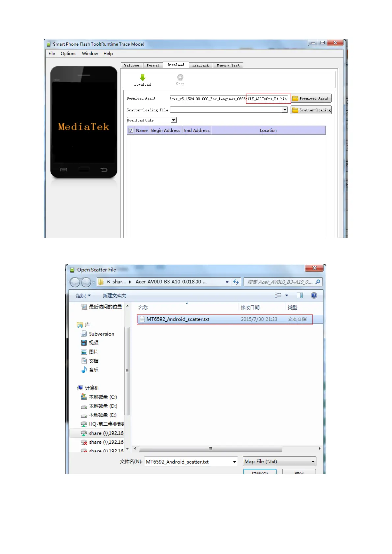Open the Map File (*.txt) type dropdown

click(x=279, y=461)
